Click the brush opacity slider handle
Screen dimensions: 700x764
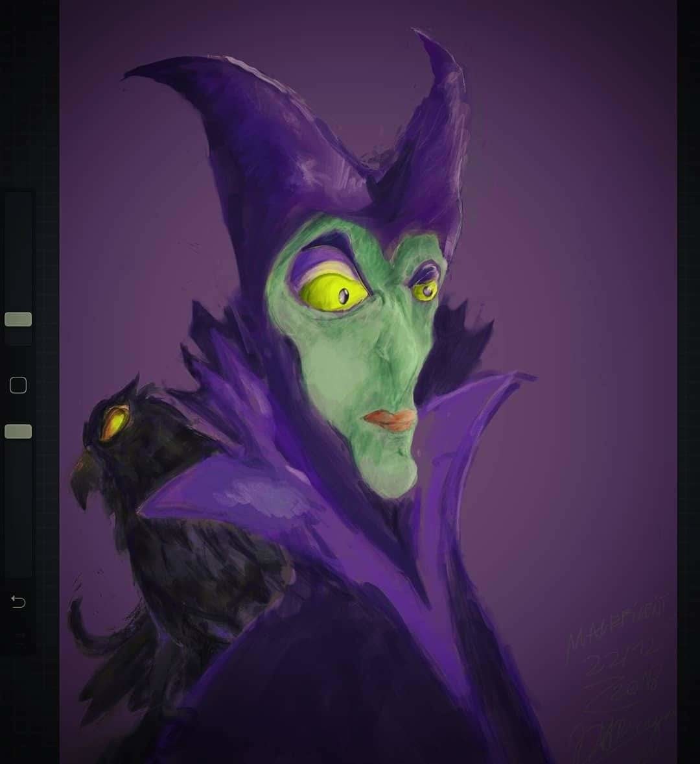click(x=18, y=431)
